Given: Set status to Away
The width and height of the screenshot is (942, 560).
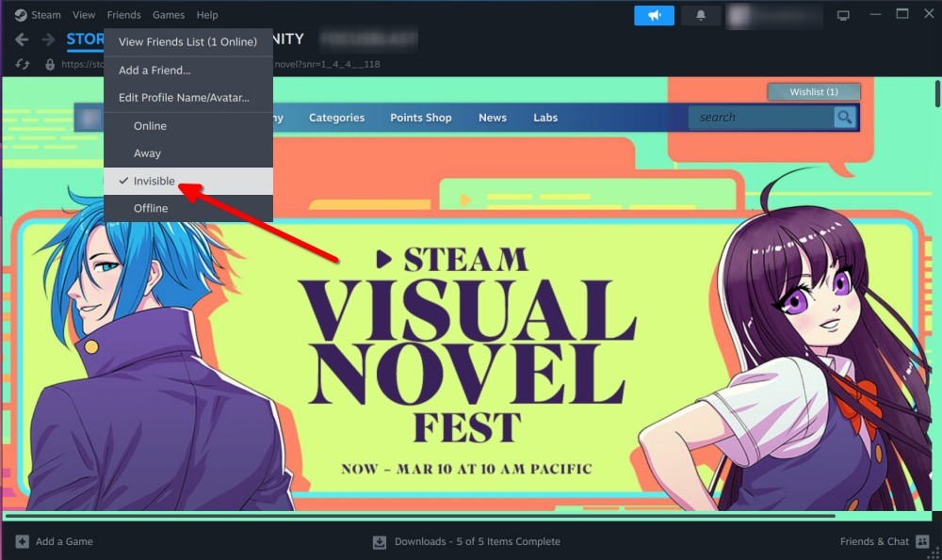Looking at the screenshot, I should (x=188, y=153).
